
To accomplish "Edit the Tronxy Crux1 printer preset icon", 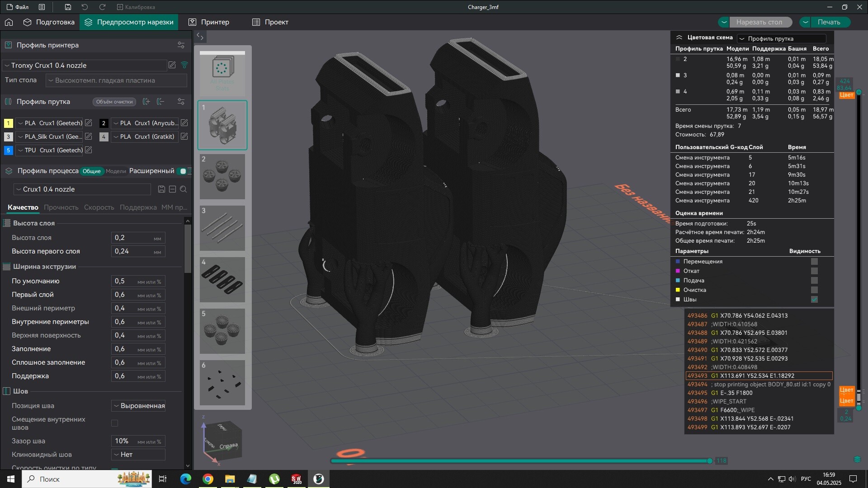I will (x=172, y=65).
